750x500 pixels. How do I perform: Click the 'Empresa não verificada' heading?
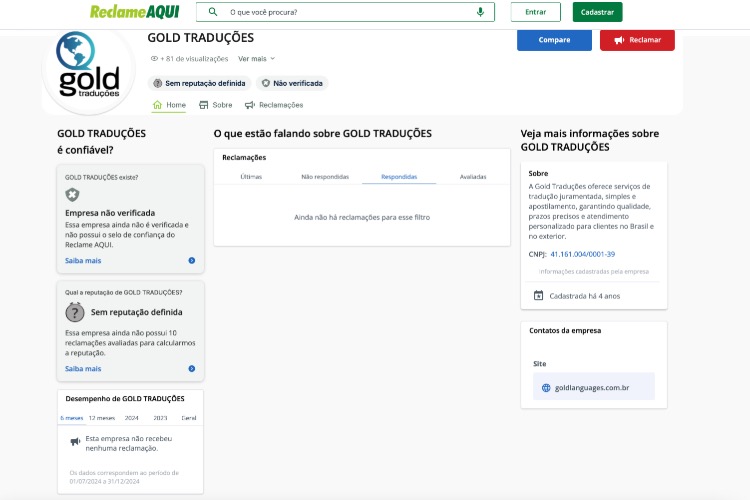(x=110, y=213)
